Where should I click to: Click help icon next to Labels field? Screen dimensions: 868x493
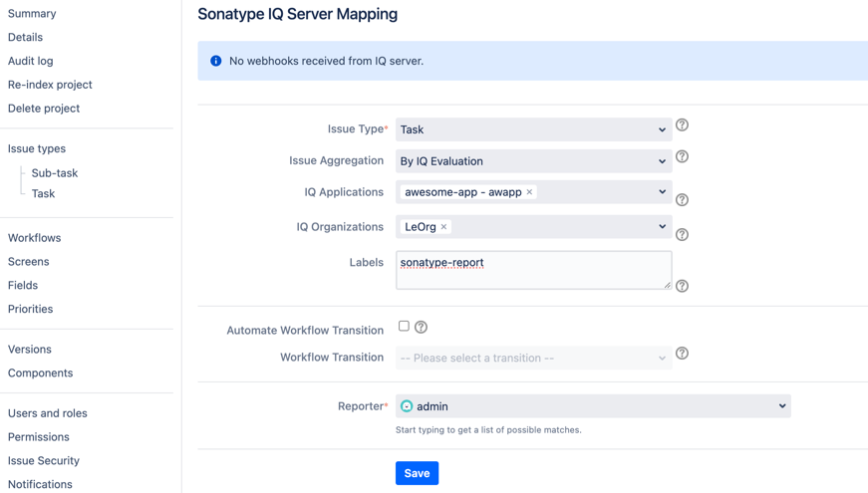[x=682, y=286]
